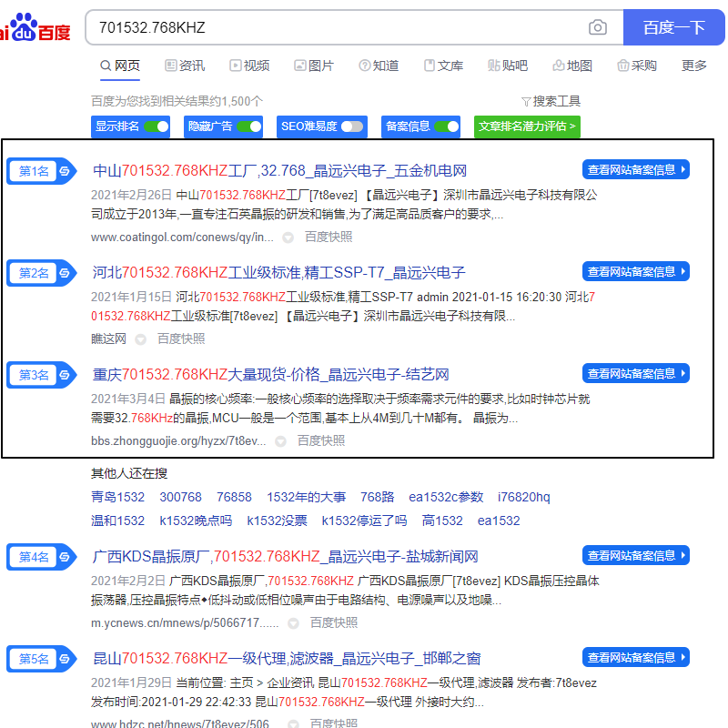Open 百度快照 for the coatingol.com result
Viewport: 728px width, 728px height.
(x=329, y=237)
